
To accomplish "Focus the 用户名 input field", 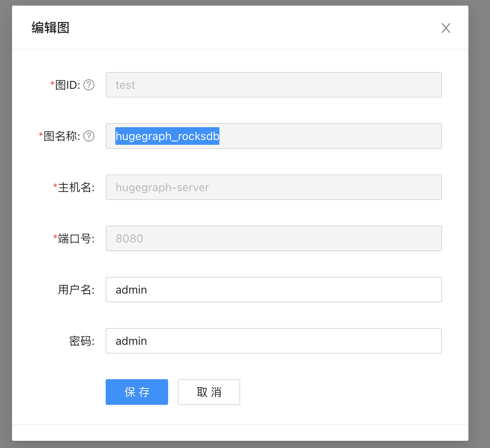I will [273, 290].
